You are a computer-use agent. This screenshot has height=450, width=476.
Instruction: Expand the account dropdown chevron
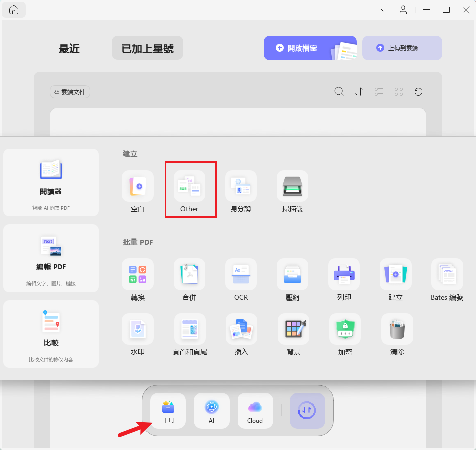[x=383, y=10]
